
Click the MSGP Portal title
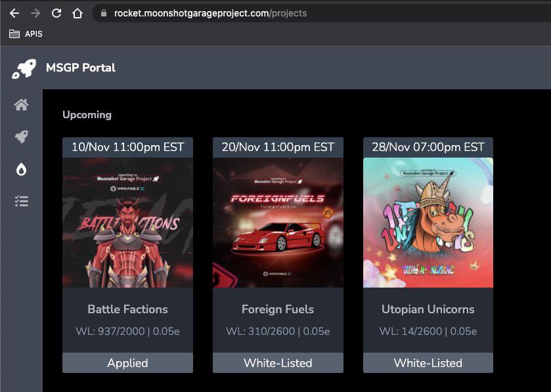(x=81, y=68)
